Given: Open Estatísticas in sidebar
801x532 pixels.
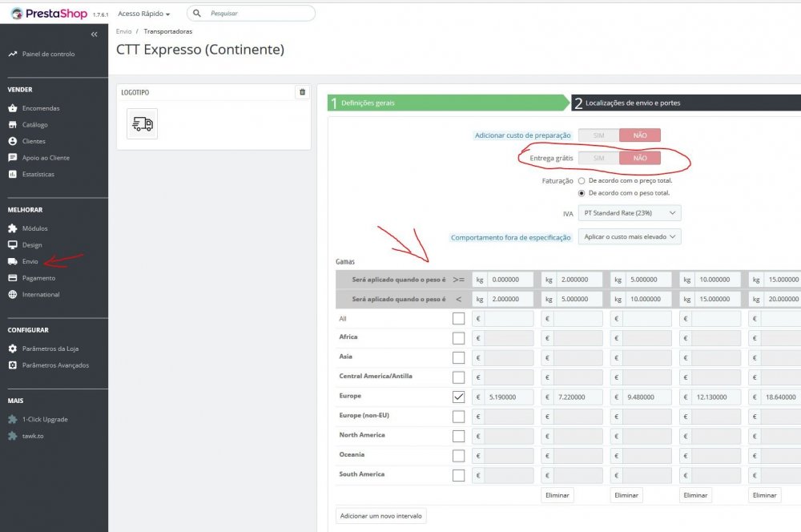Looking at the screenshot, I should coord(38,175).
